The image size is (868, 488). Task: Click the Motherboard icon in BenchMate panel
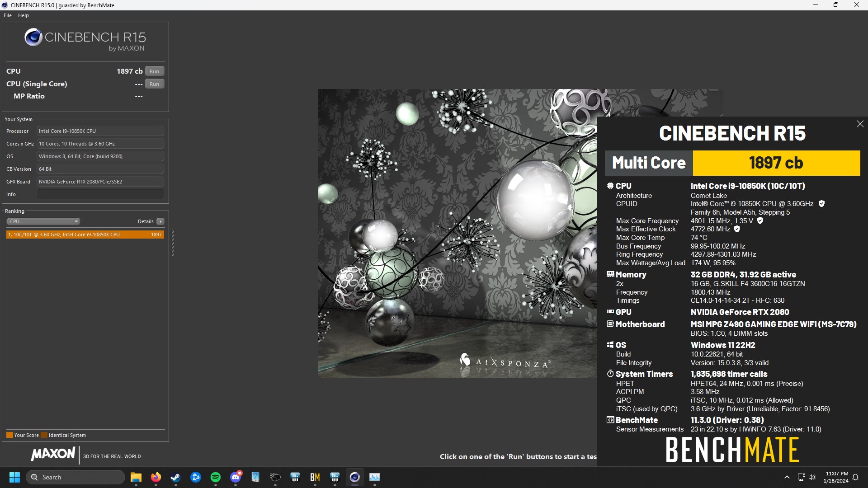click(610, 324)
